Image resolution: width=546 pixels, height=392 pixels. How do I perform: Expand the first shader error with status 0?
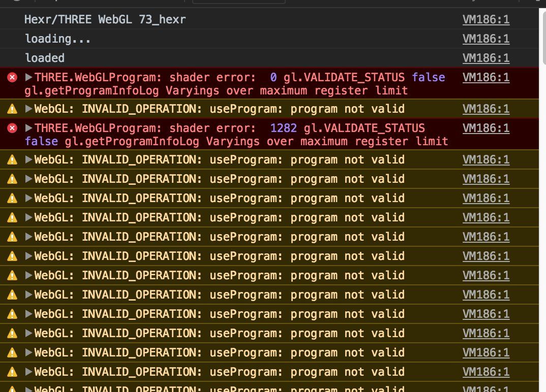click(29, 78)
